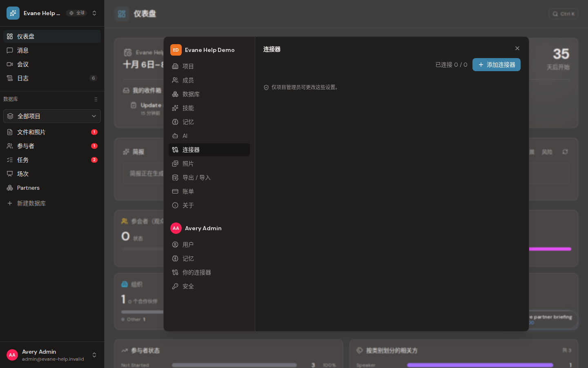Open 技能 skills settings

(209, 108)
